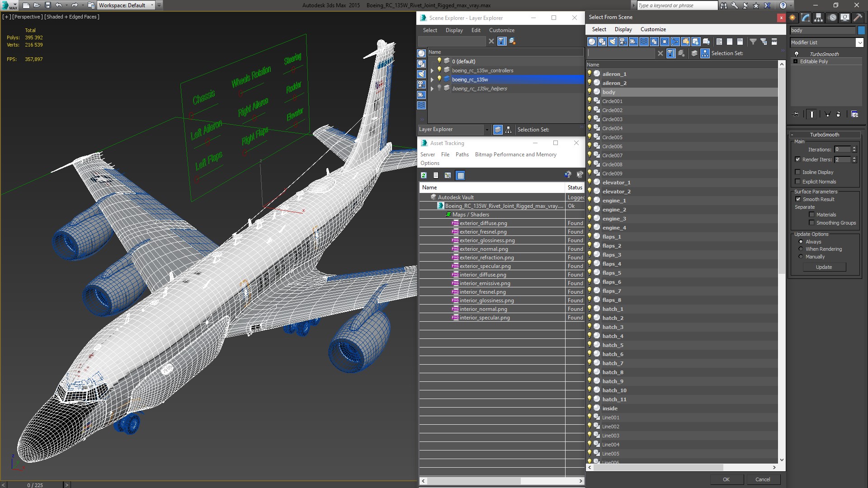Open Configure Modifier Sets icon
The image size is (868, 488).
coord(854,114)
